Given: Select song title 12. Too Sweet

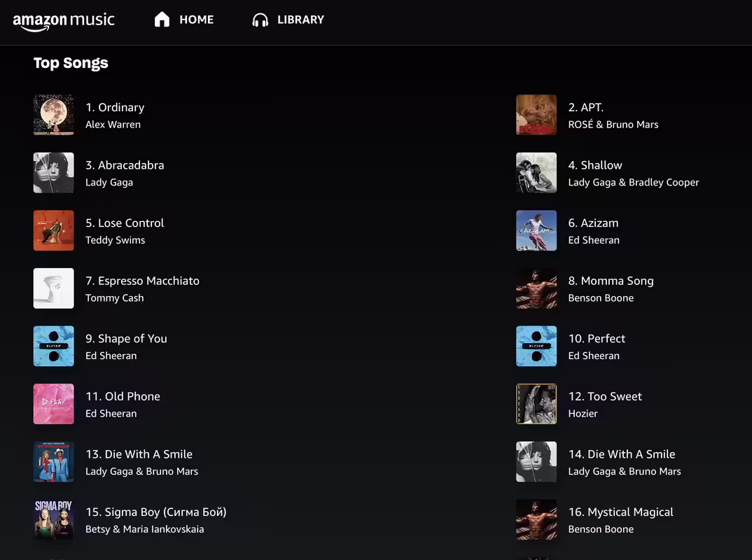Looking at the screenshot, I should (x=605, y=396).
